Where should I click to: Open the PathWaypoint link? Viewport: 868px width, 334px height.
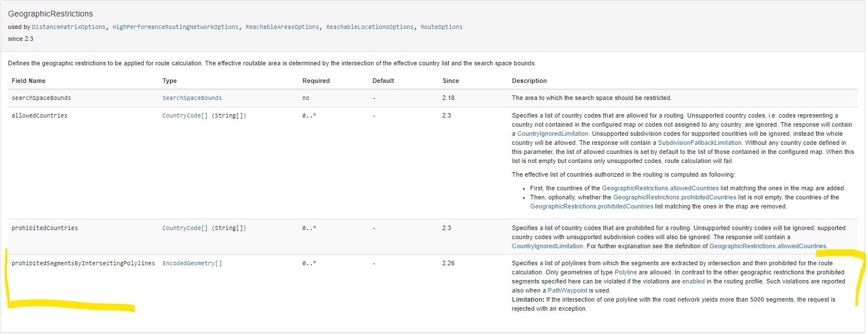[x=568, y=291]
